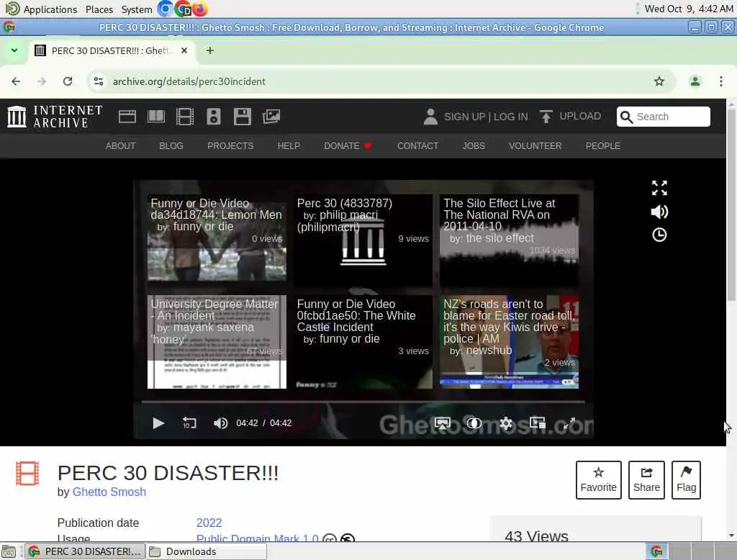The image size is (737, 560).
Task: Click the video seek bar
Action: pos(363,402)
